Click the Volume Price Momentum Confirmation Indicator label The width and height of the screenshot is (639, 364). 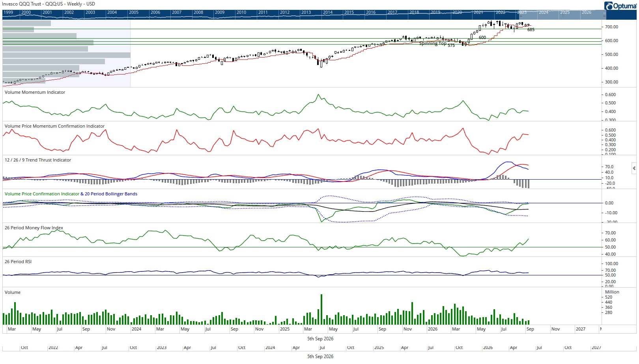54,126
